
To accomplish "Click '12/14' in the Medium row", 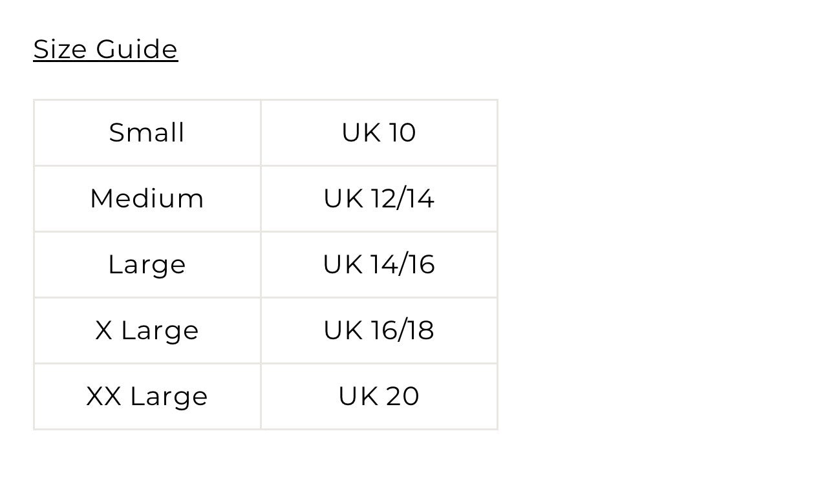I will point(403,198).
